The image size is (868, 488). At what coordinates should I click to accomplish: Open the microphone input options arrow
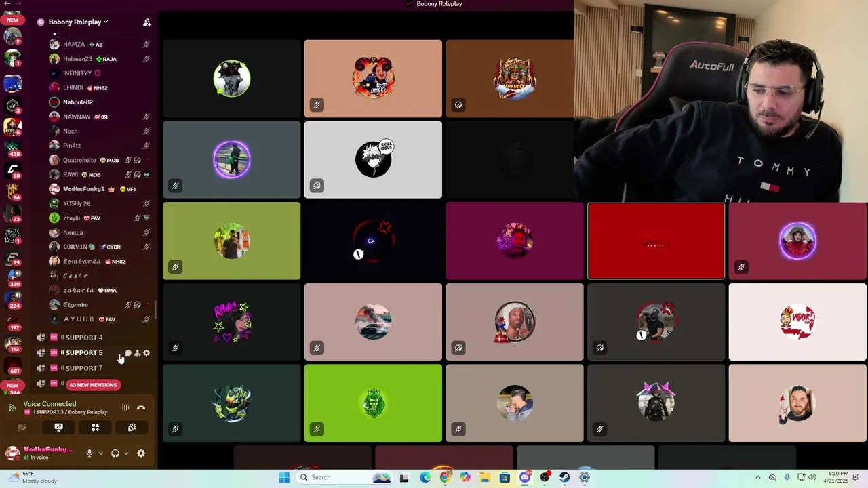pyautogui.click(x=100, y=453)
